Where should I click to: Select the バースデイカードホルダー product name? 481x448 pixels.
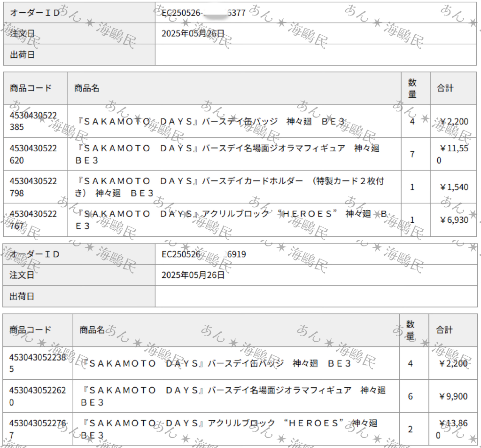point(229,187)
